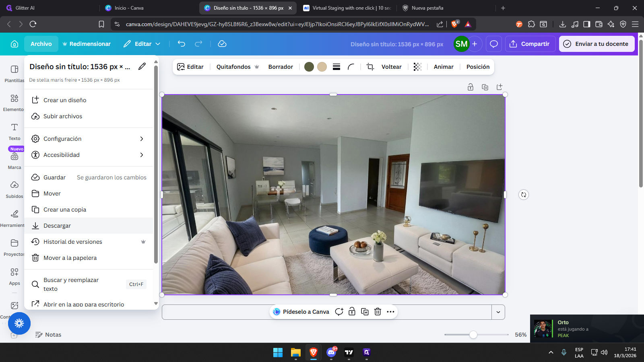Click Enviar a tu docente button
Image resolution: width=644 pixels, height=362 pixels.
click(x=597, y=44)
